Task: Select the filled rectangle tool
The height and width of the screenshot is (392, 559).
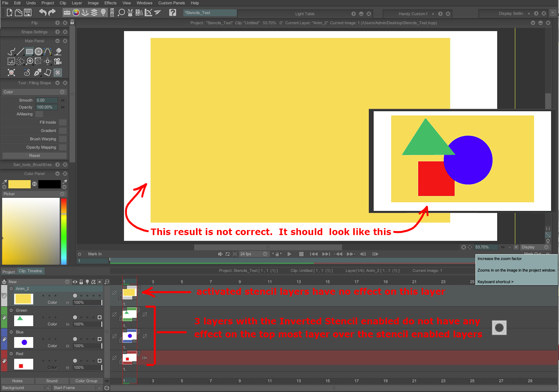Action: tap(30, 52)
